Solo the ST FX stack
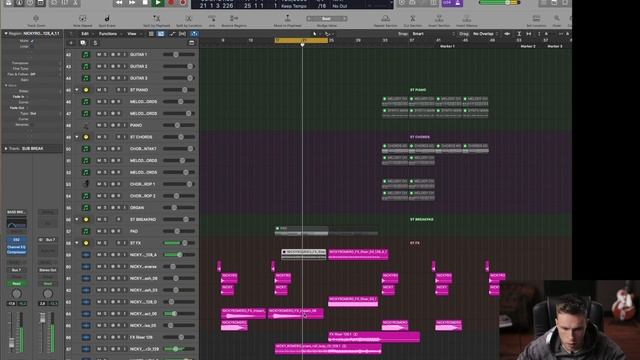This screenshot has width=640, height=360. [x=105, y=243]
